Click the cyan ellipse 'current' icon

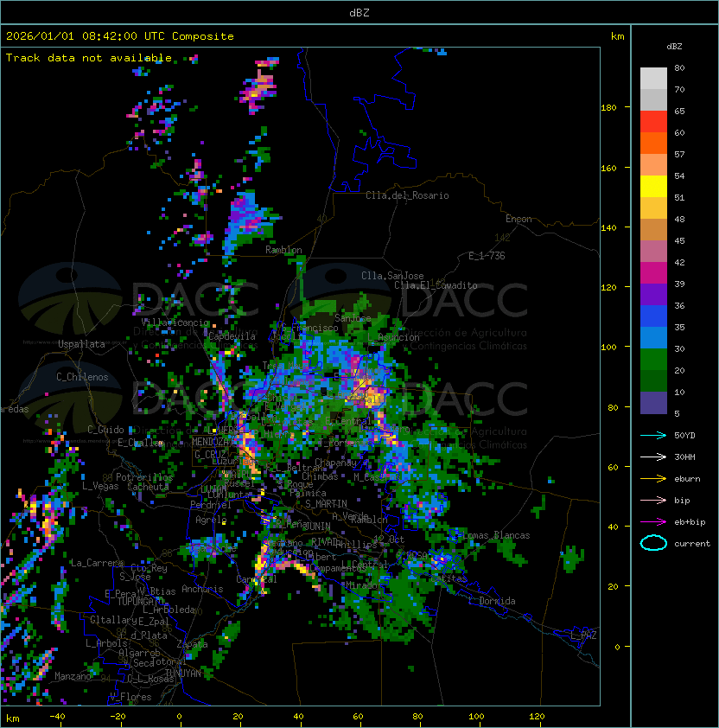coord(653,543)
